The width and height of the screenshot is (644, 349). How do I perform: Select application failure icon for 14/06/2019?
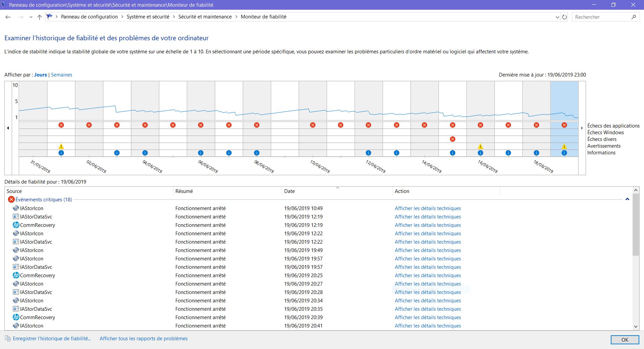pyautogui.click(x=424, y=125)
